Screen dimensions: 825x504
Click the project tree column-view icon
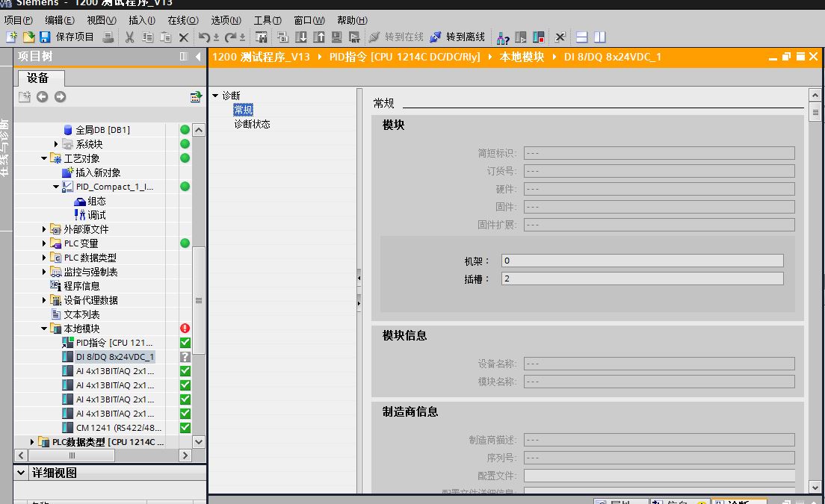pos(184,56)
